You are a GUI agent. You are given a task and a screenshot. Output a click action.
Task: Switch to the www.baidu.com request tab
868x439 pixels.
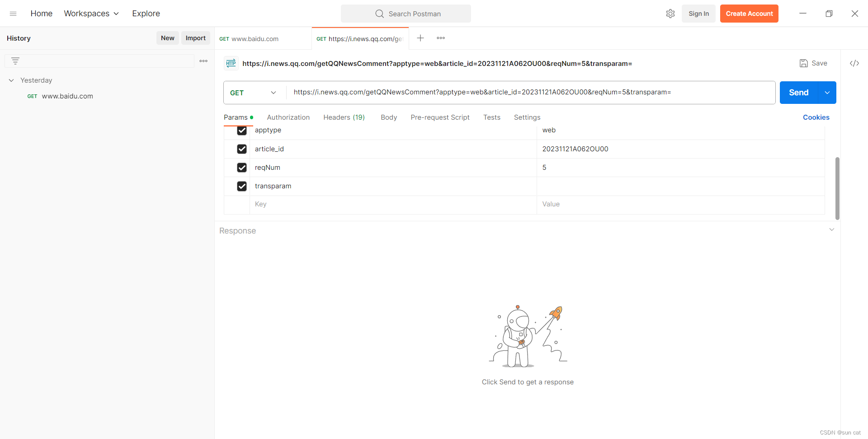pos(263,39)
